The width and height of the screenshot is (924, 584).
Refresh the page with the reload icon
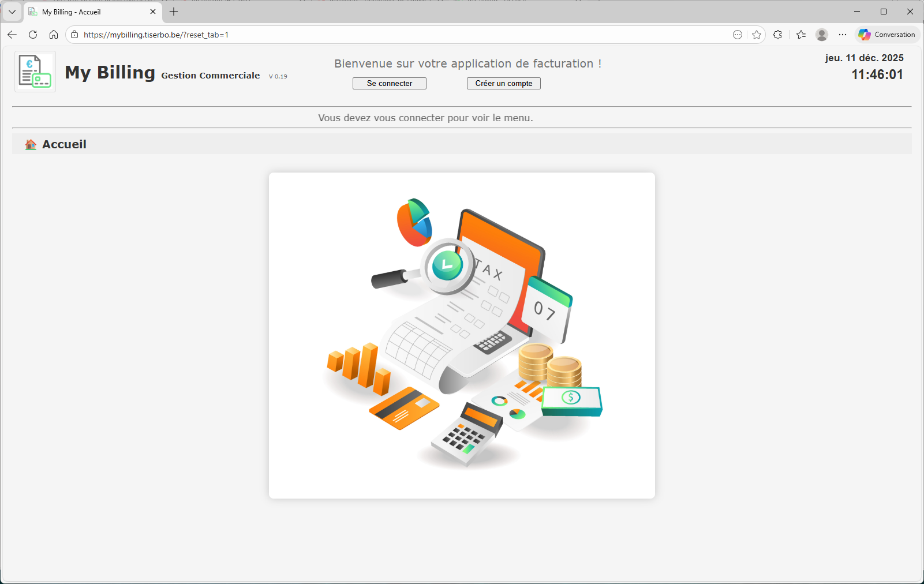33,35
